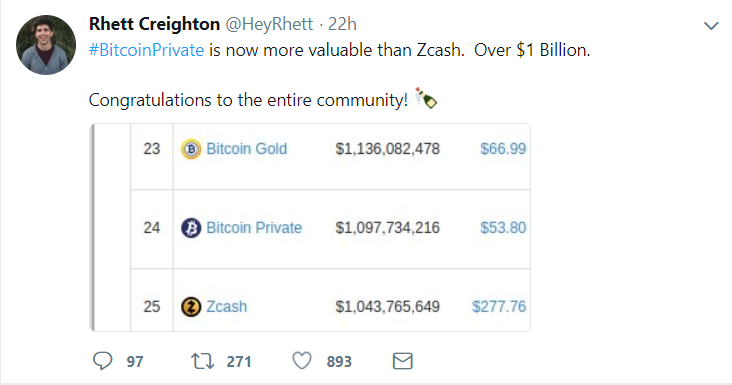Open the #BitcoinPrivate hashtag link

click(147, 50)
